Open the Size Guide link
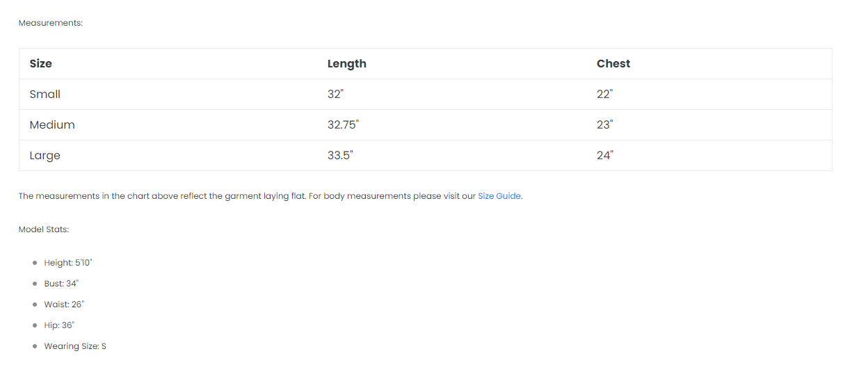 point(499,196)
